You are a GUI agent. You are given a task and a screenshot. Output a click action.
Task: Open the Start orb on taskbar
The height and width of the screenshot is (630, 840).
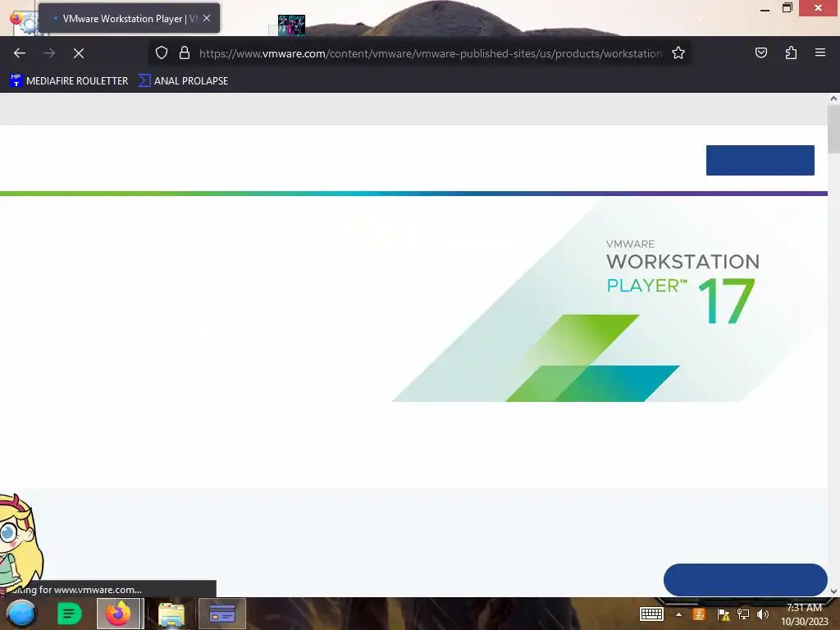pyautogui.click(x=21, y=614)
